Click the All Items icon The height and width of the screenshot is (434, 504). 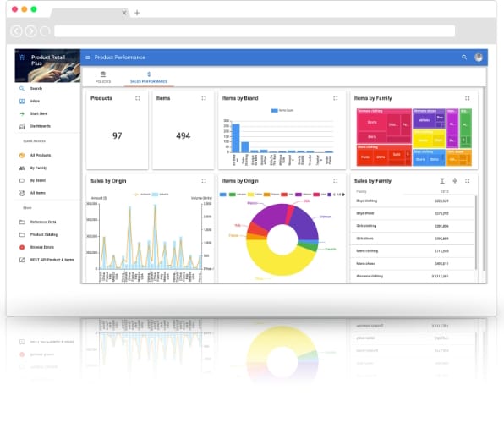22,193
